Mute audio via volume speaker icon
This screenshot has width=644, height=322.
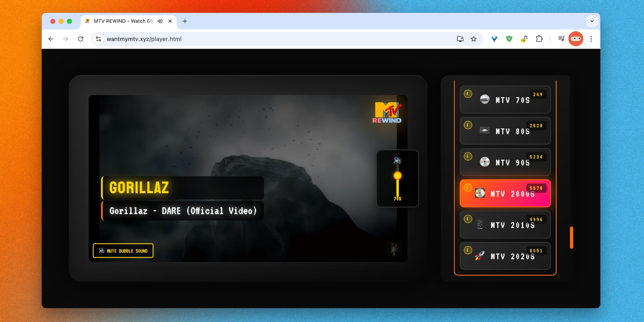click(397, 160)
